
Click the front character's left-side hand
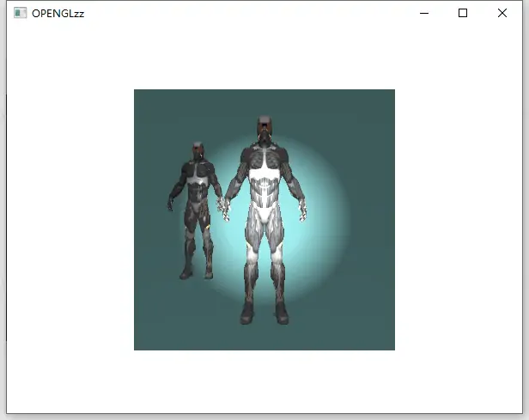click(225, 206)
